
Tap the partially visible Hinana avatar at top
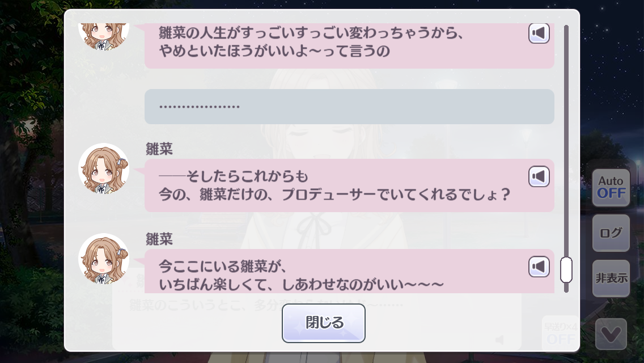click(x=104, y=36)
